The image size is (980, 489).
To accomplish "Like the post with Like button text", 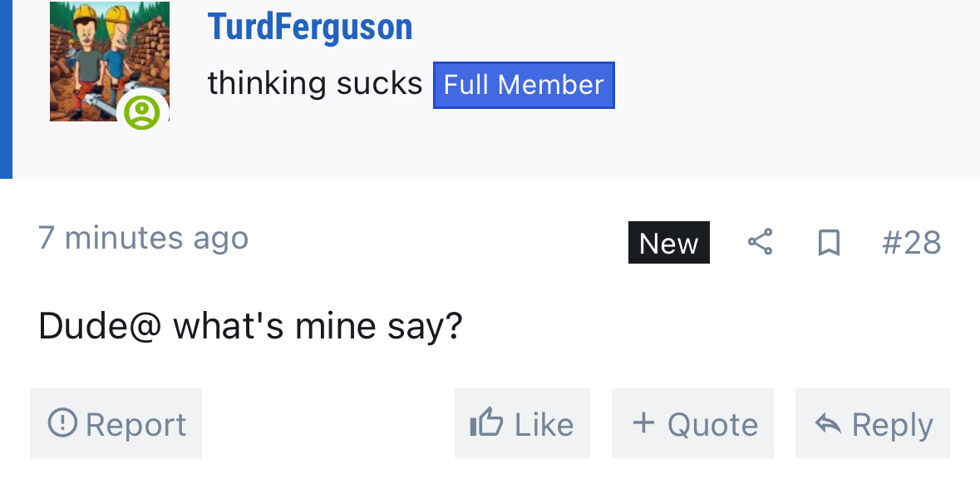I will pos(544,425).
